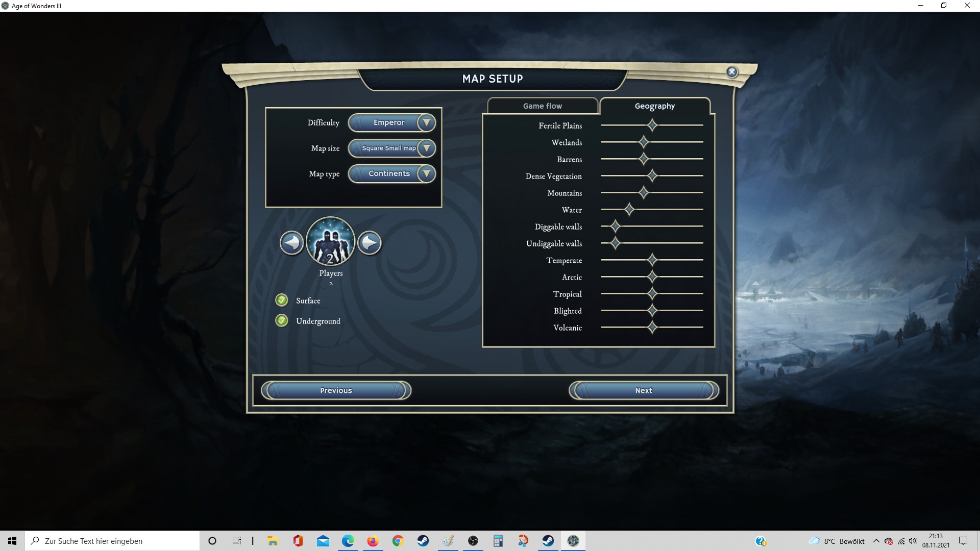Open Mail app from taskbar

(323, 541)
